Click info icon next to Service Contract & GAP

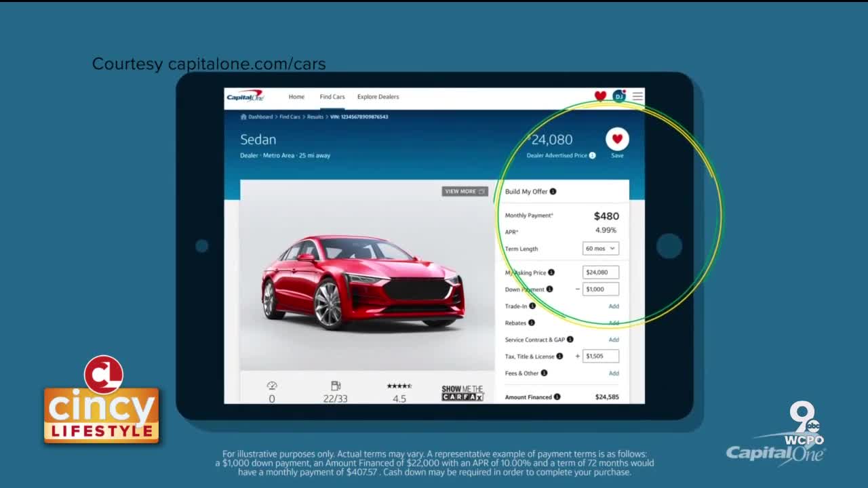[x=570, y=340]
